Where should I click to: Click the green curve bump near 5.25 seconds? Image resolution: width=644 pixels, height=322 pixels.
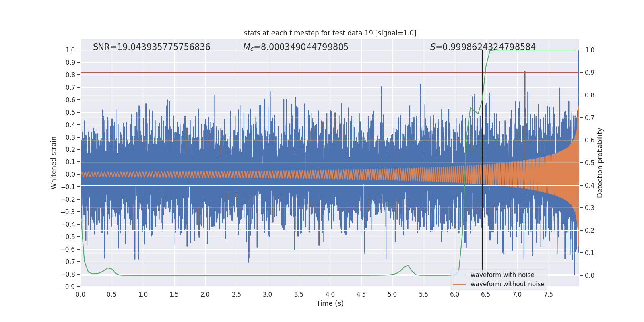(x=408, y=266)
